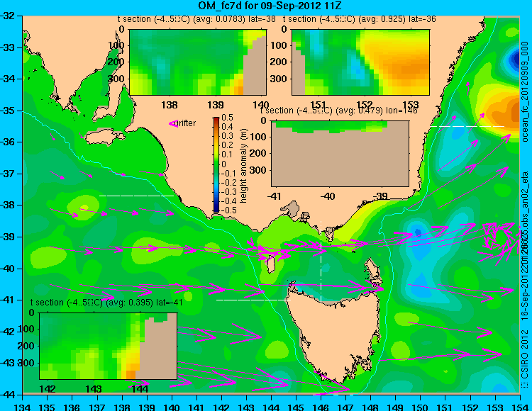
Task: Click the height anomaly color bar
Action: tap(216, 165)
